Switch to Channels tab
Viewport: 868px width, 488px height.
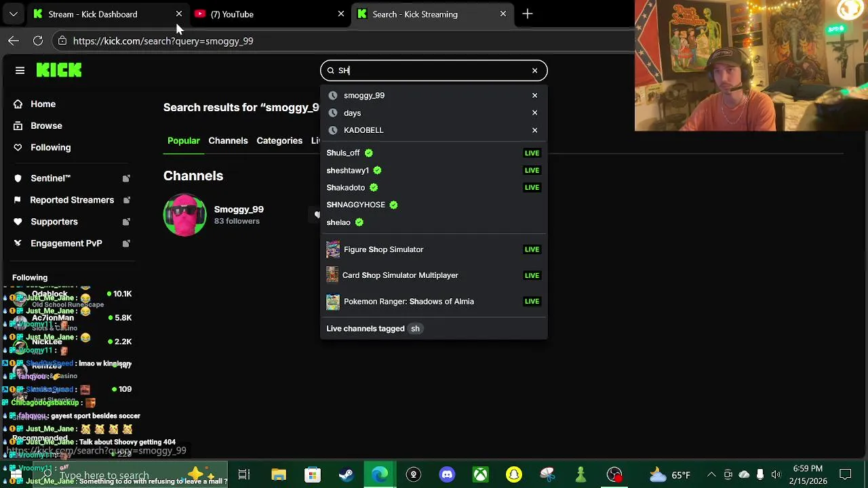[228, 141]
